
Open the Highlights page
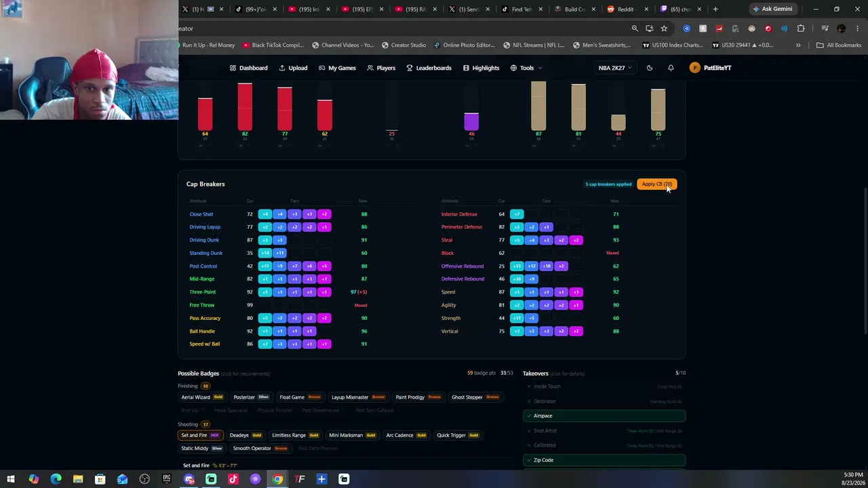(481, 68)
